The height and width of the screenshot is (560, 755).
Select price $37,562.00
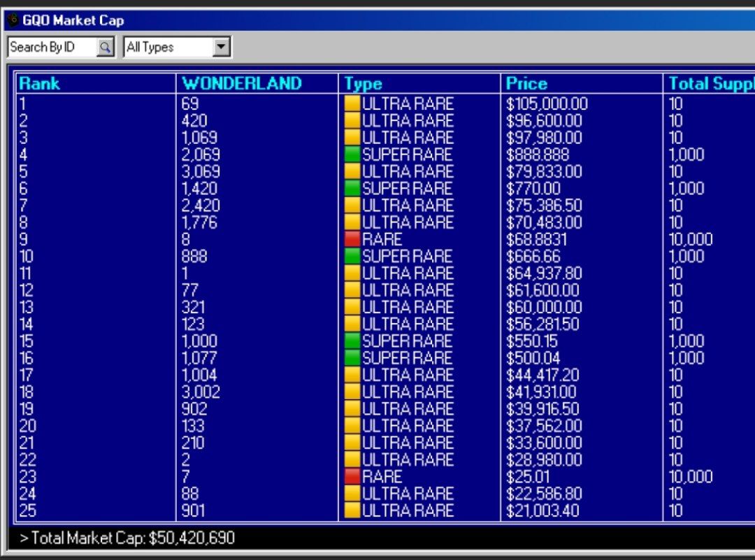544,426
